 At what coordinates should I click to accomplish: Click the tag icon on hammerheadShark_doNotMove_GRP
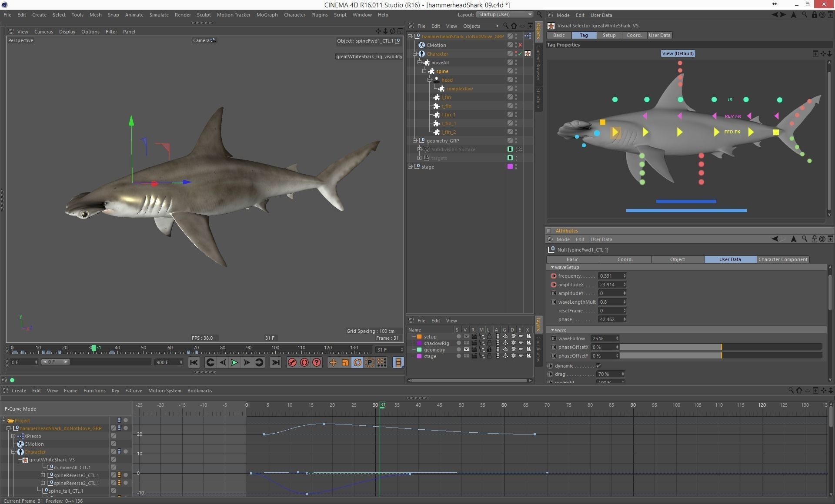click(x=528, y=36)
